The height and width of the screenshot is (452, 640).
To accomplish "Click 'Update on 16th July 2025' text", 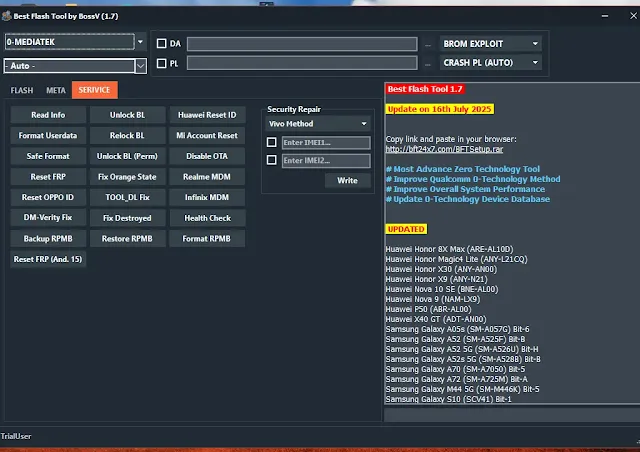I will pyautogui.click(x=440, y=109).
